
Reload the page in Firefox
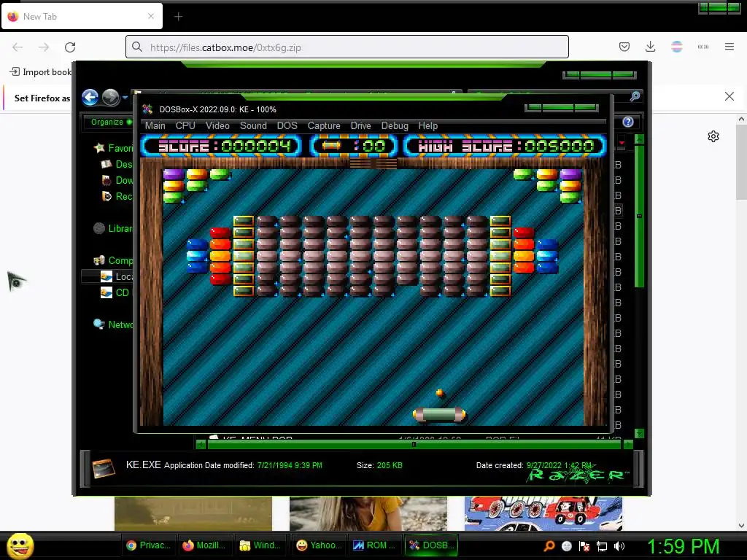70,47
